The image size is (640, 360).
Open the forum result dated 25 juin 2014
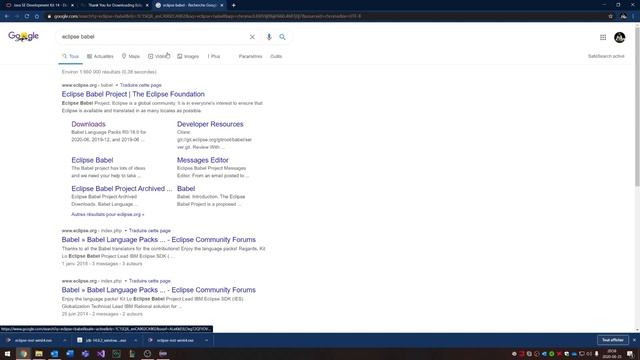click(159, 290)
